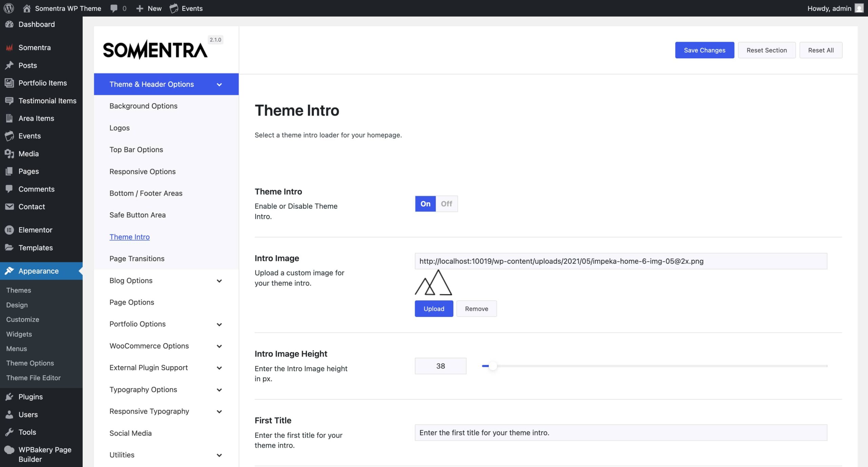The image size is (868, 467).
Task: Open Page Transitions panel
Action: coord(166,259)
